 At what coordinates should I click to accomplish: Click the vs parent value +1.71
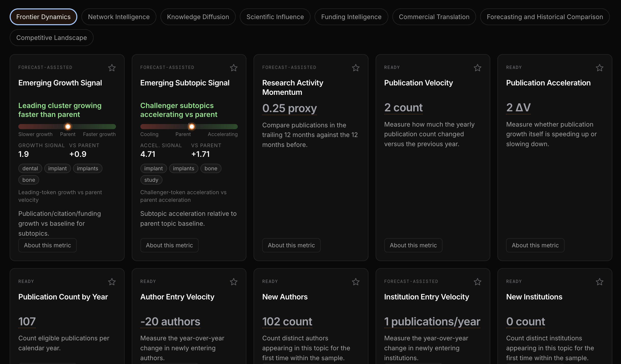pyautogui.click(x=200, y=154)
